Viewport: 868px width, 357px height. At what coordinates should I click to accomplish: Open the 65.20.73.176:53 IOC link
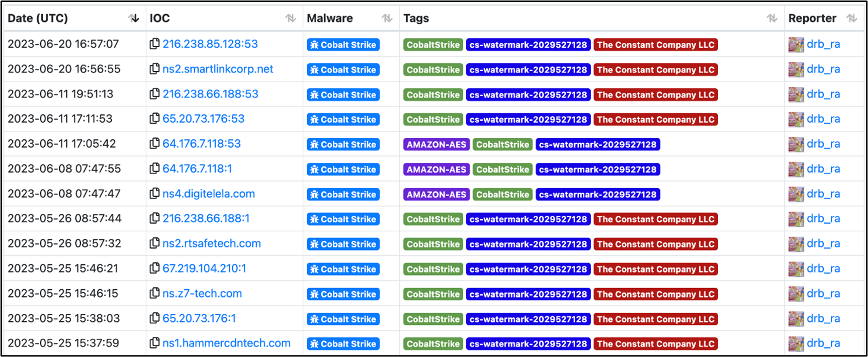click(203, 119)
